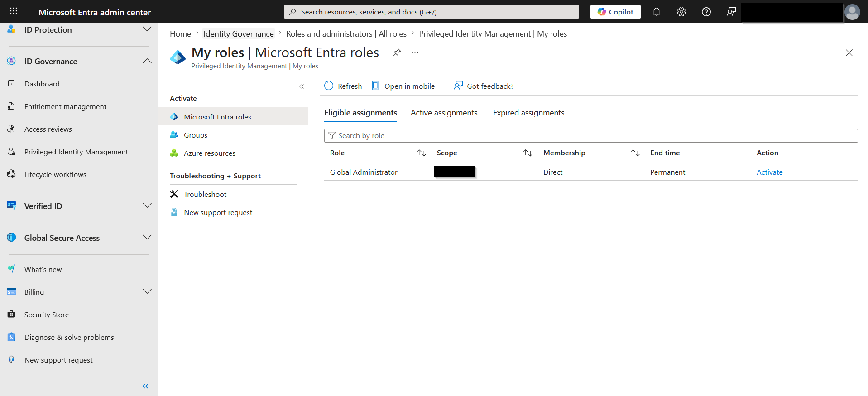The image size is (868, 396).
Task: Switch to Expired assignments tab
Action: pos(528,113)
